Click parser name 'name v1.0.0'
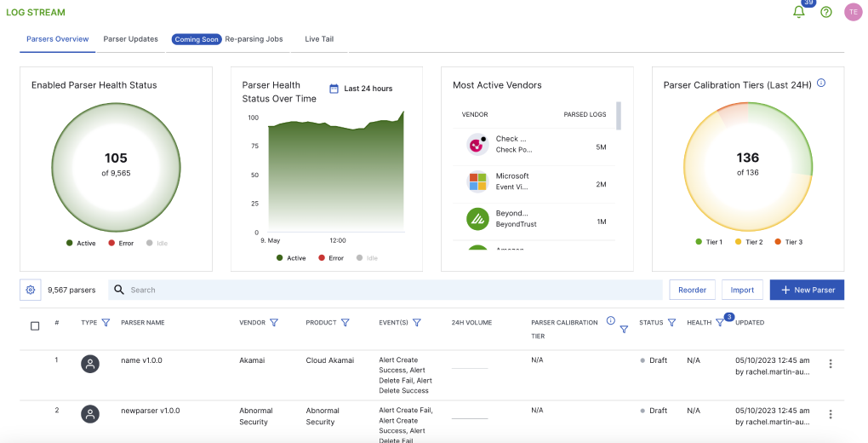868x443 pixels. pyautogui.click(x=142, y=360)
